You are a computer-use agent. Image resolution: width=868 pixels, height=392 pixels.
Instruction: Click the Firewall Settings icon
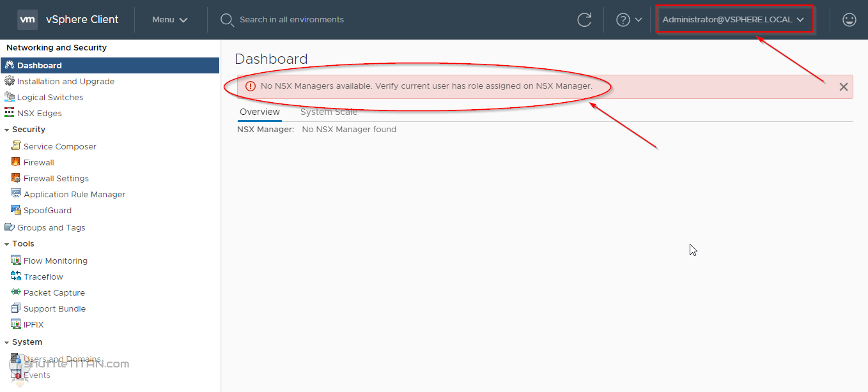click(16, 178)
